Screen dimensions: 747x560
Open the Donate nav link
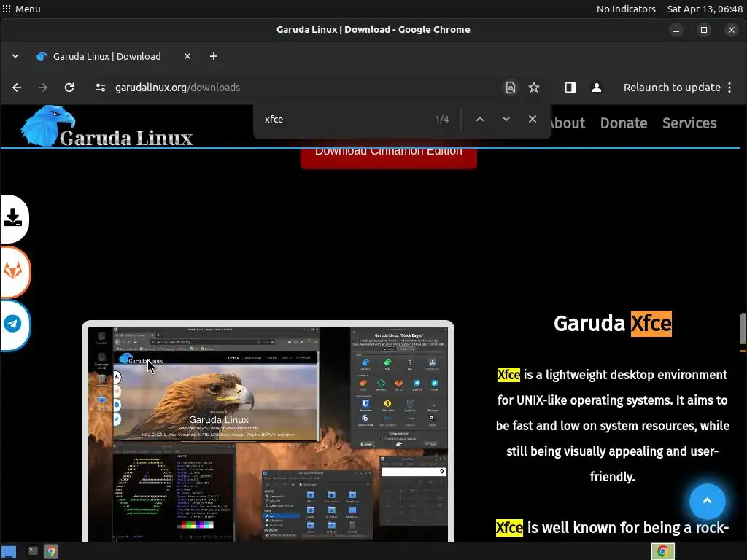[624, 123]
